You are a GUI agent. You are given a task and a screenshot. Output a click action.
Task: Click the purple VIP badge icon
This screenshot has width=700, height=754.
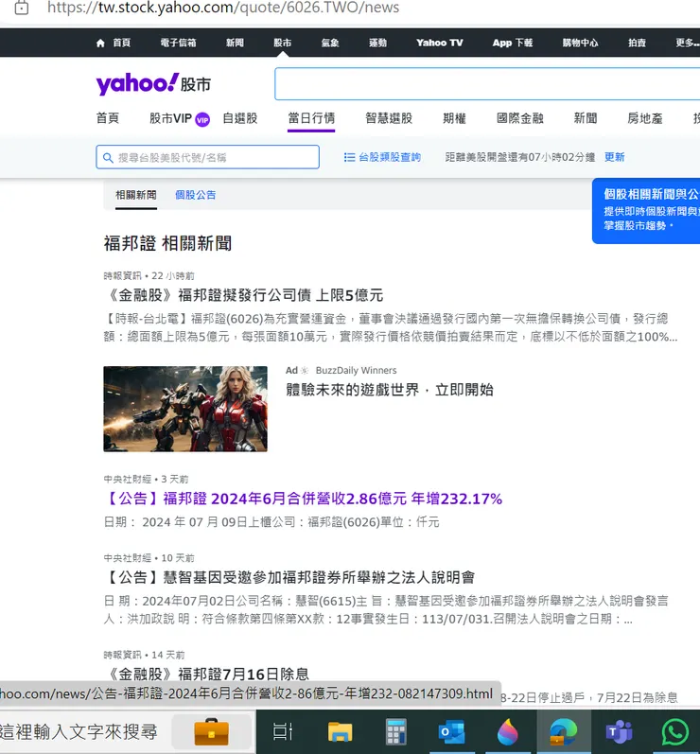(202, 120)
